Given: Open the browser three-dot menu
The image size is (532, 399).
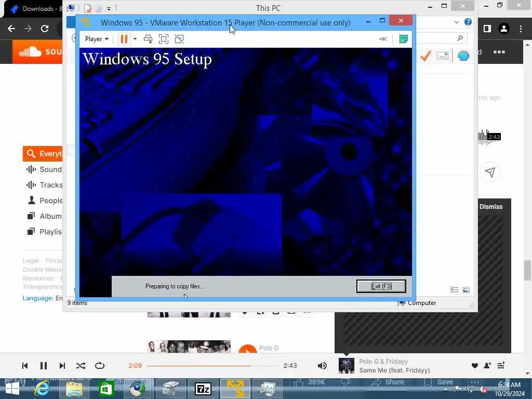Looking at the screenshot, I should [521, 29].
